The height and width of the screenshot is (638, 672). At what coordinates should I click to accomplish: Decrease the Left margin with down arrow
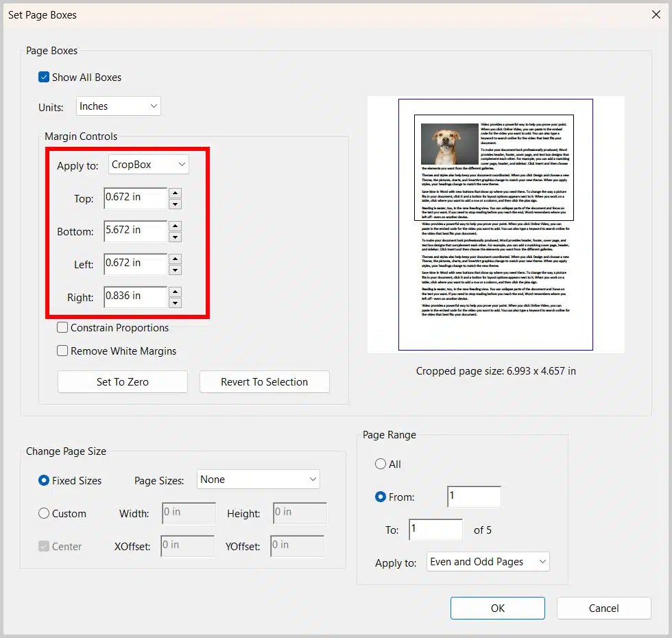175,270
